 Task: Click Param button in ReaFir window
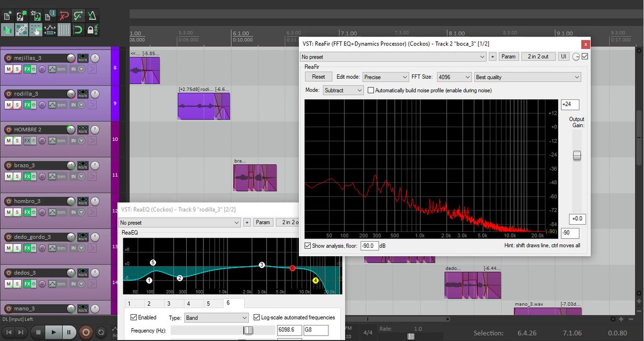(508, 57)
